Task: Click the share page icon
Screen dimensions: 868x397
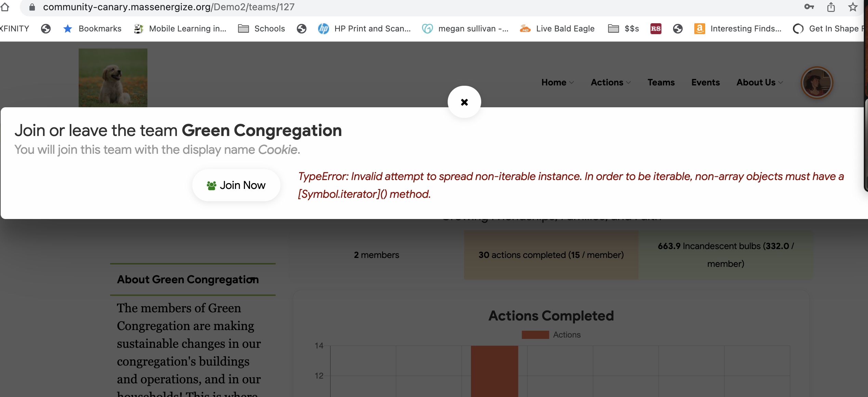Action: 831,7
